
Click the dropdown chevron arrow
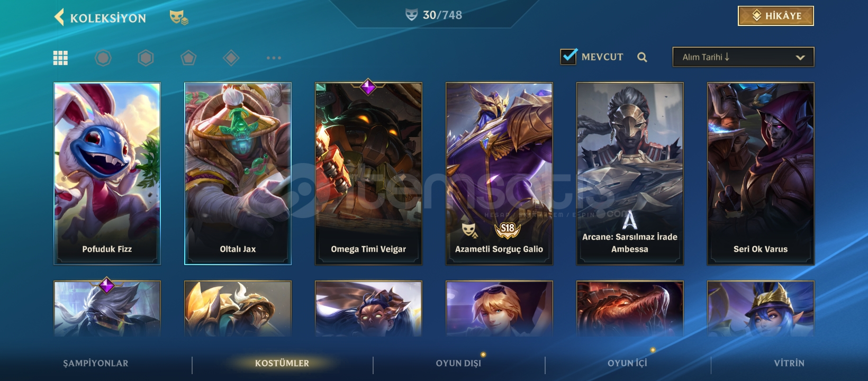coord(800,58)
